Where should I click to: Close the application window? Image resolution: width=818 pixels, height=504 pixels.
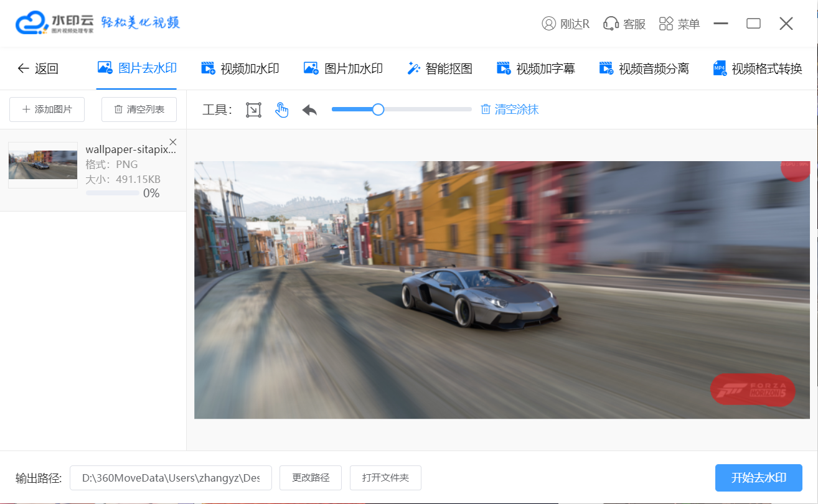point(786,24)
